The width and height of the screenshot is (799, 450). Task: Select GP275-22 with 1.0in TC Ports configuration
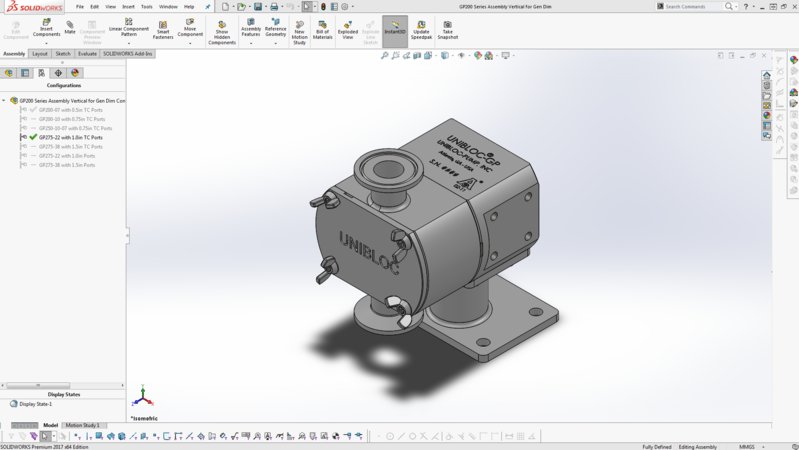pos(70,138)
